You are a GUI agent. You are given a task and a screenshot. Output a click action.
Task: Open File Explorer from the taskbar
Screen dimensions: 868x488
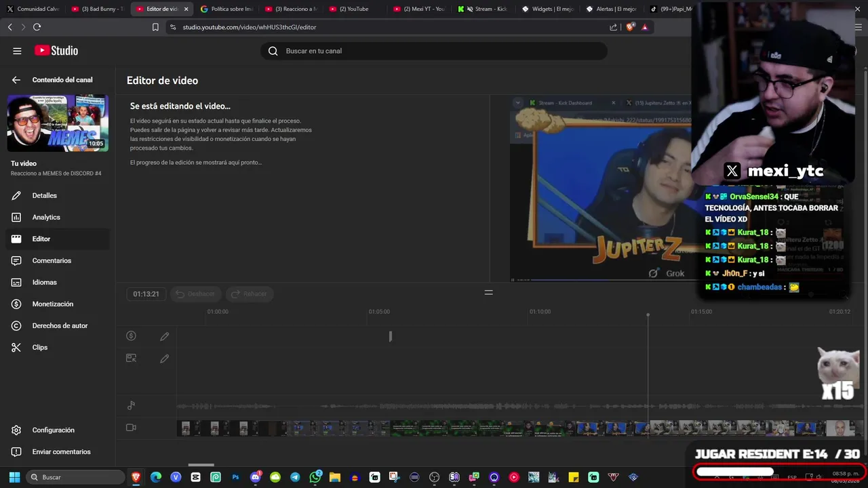pos(334,477)
